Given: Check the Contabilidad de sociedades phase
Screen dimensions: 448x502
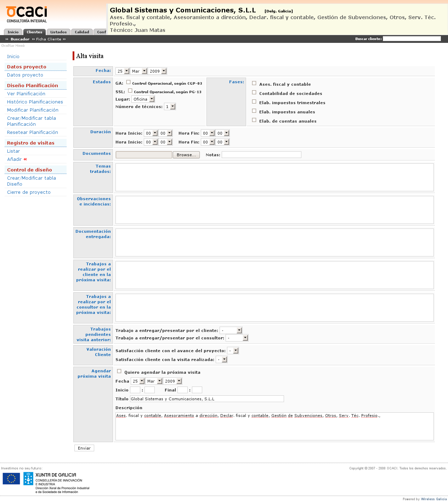Looking at the screenshot, I should point(254,92).
